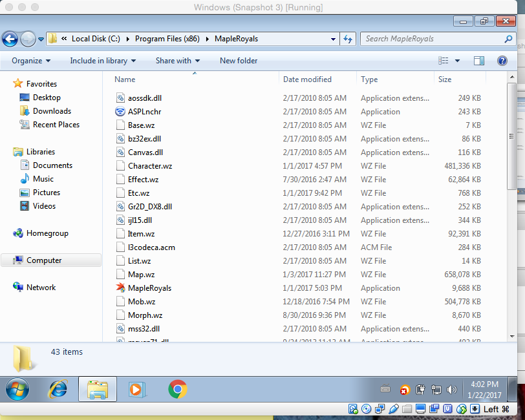Select the Morph.wz file name
The image size is (525, 420).
(145, 315)
